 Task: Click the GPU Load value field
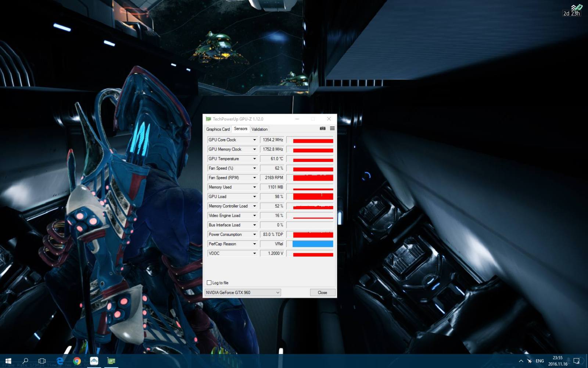tap(272, 197)
